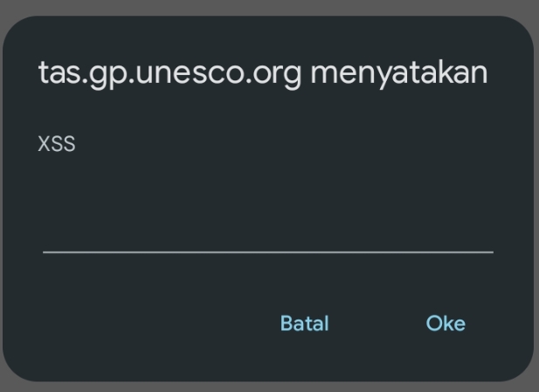Accept the XSS dialog using Oke

click(445, 324)
